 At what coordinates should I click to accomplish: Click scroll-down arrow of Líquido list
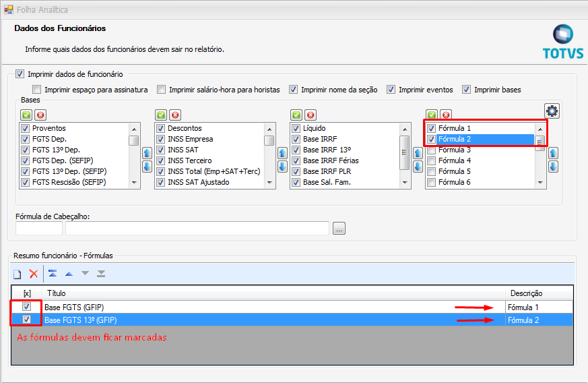point(405,183)
